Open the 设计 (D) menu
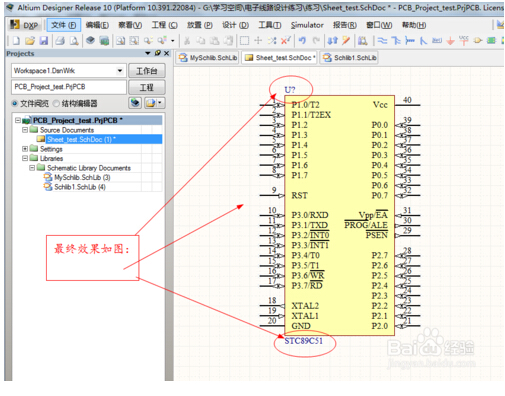The width and height of the screenshot is (505, 396). 235,25
